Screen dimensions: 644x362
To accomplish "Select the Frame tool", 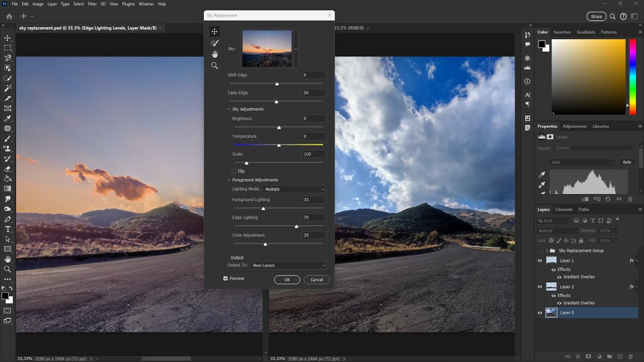I will [8, 109].
